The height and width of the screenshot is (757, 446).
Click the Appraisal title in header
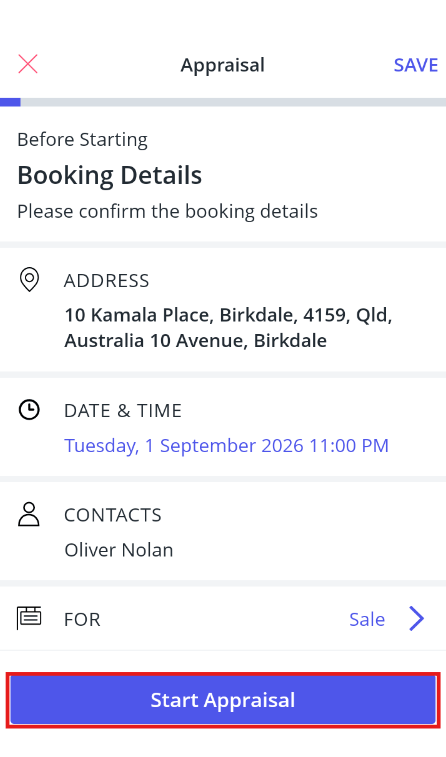pos(223,65)
